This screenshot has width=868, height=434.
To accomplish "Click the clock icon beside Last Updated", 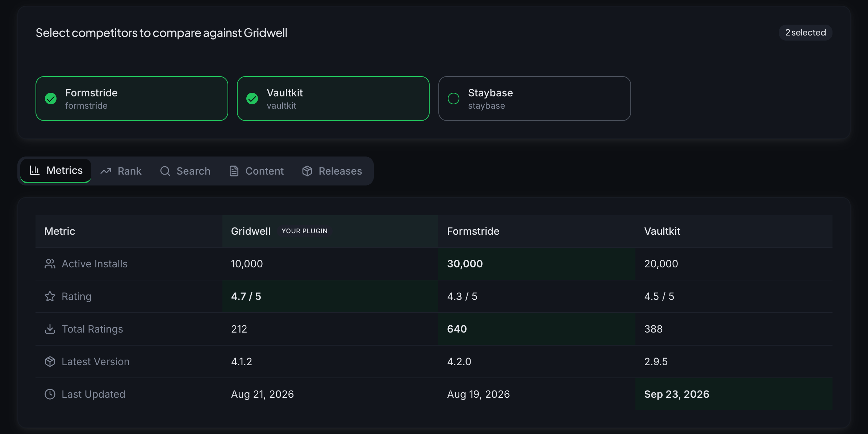I will (50, 394).
